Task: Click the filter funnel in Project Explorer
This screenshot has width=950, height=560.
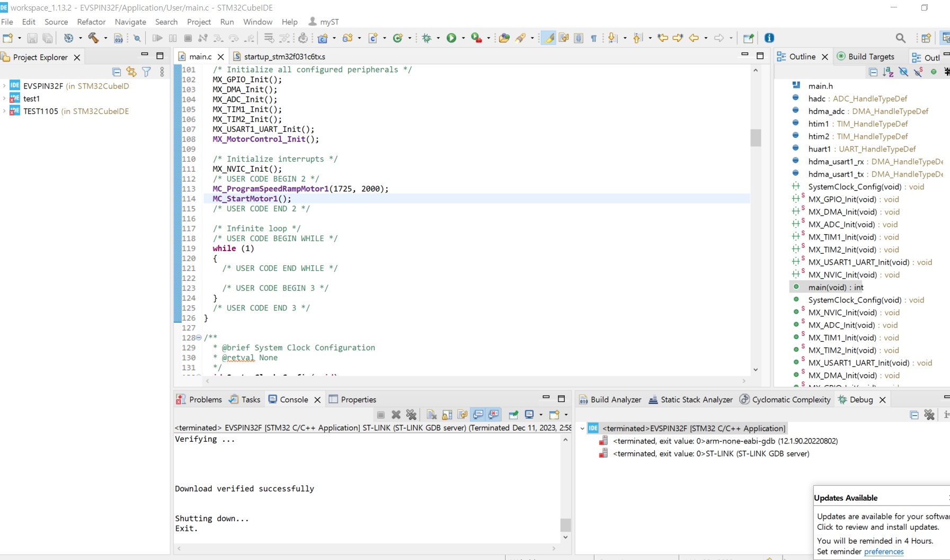Action: 147,72
